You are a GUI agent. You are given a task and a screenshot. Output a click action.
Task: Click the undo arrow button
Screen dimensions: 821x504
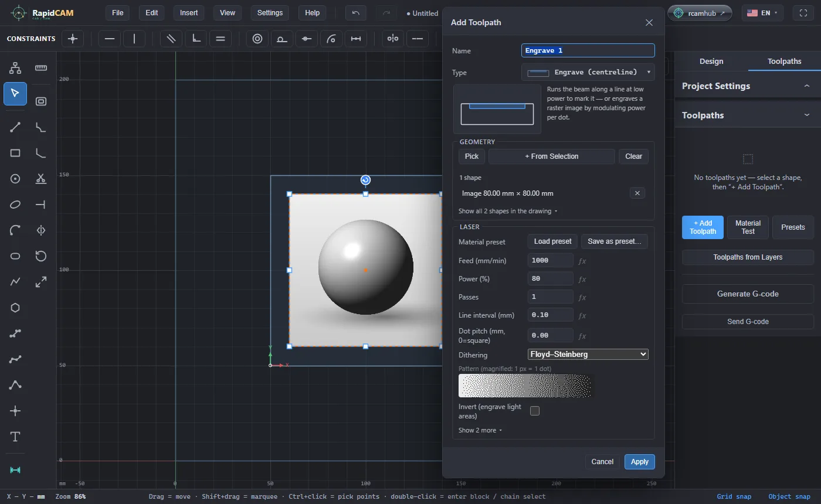coord(356,13)
